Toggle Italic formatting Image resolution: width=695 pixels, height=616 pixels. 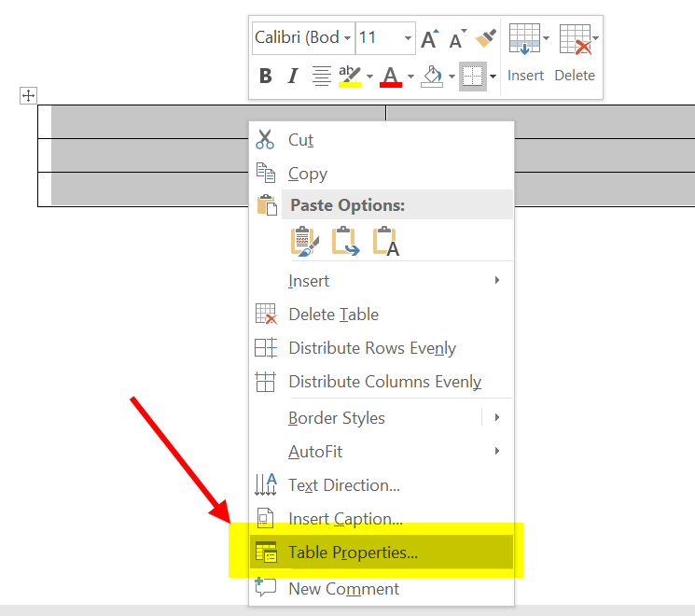[x=292, y=77]
